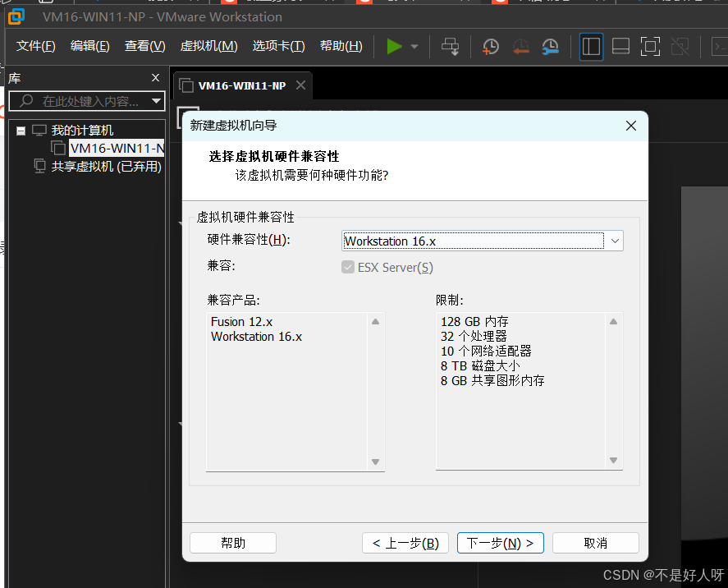Click the send Ctrl+Alt+Del toolbar icon

[450, 47]
